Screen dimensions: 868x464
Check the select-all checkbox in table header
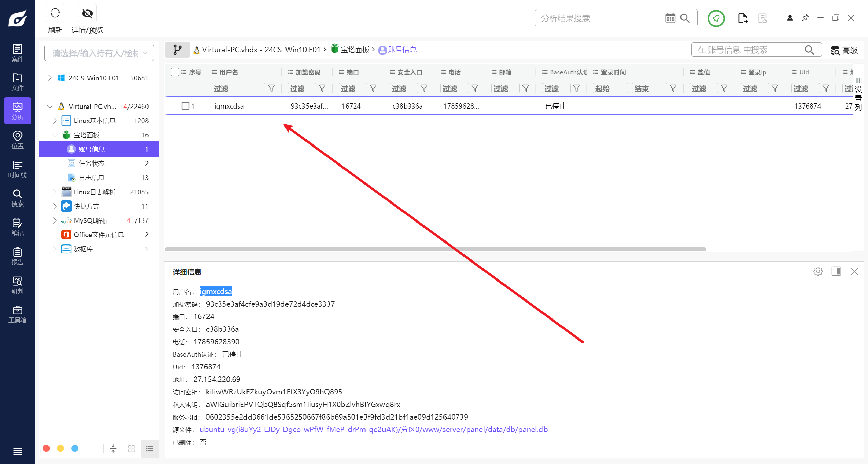coord(175,72)
